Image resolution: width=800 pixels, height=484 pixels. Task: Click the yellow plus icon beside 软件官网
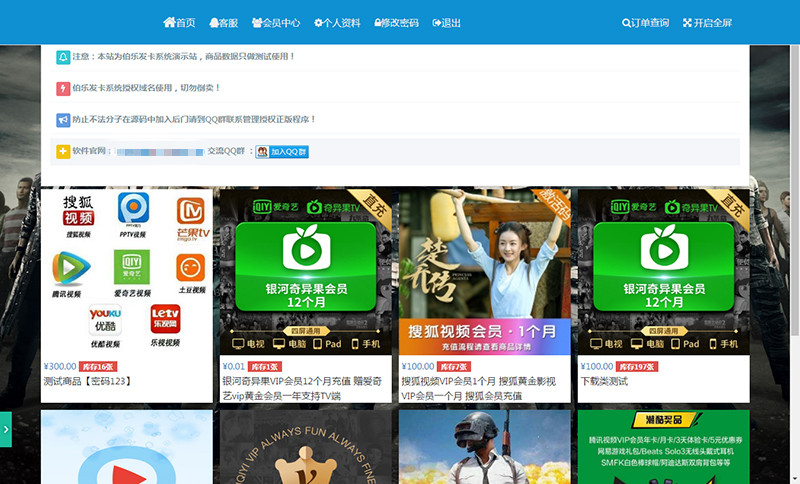(63, 151)
